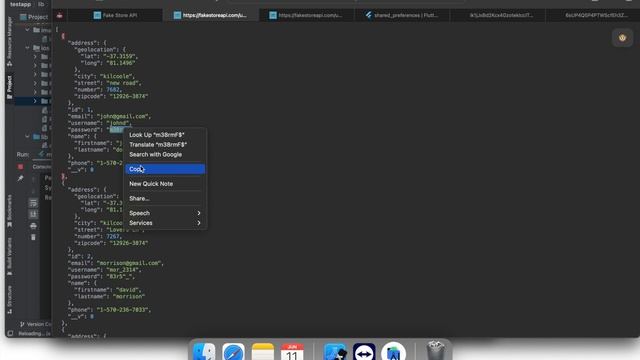Open the Version Control tool window

click(x=35, y=324)
